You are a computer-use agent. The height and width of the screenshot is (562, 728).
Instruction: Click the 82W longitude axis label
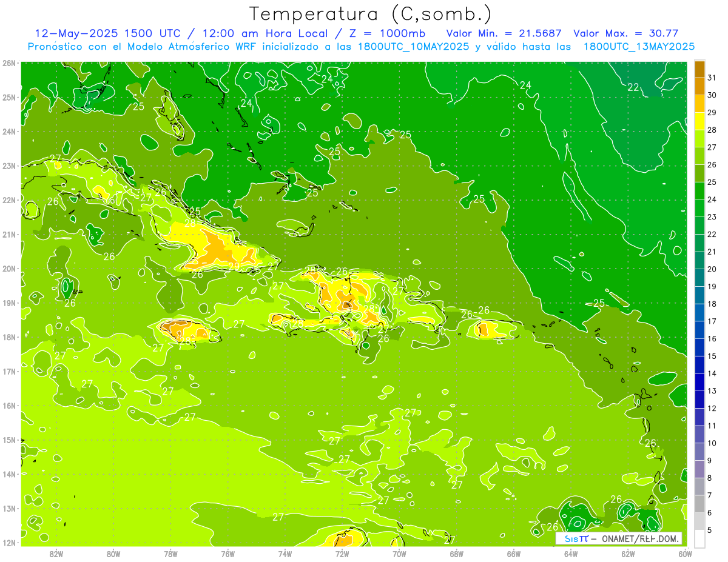point(56,554)
